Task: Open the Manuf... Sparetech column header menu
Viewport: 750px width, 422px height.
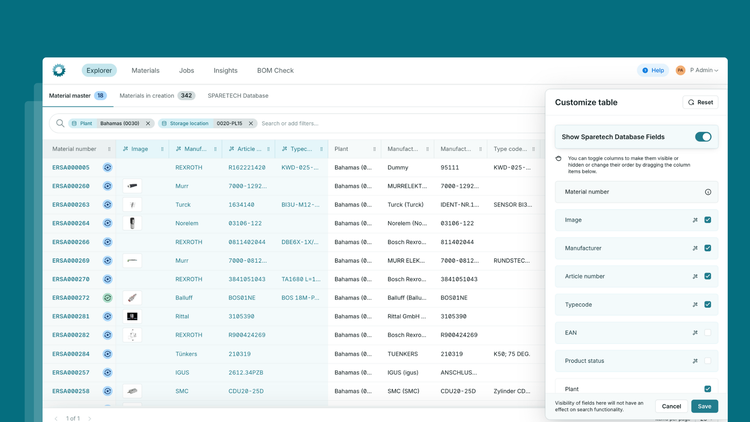Action: click(215, 149)
